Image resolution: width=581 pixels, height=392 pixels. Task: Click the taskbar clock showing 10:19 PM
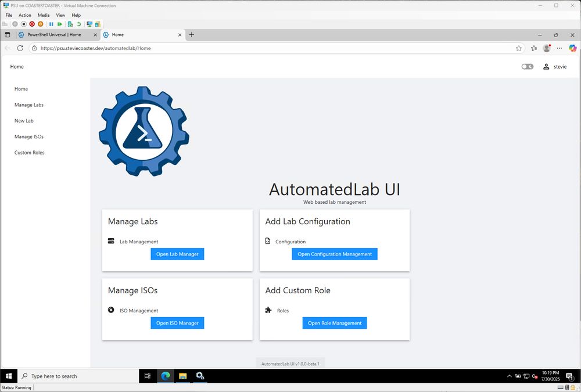[x=550, y=376]
